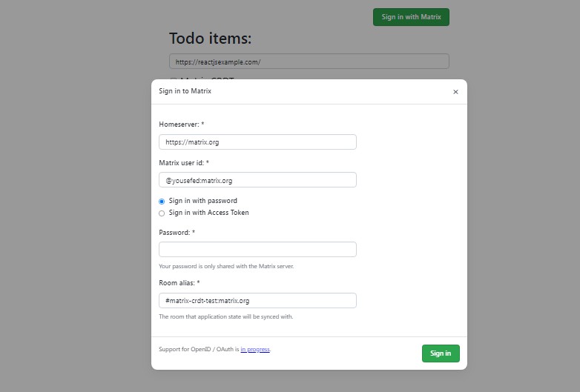Viewport: 580px width, 392px height.
Task: Click the 'Room alias:' field label
Action: [179, 283]
